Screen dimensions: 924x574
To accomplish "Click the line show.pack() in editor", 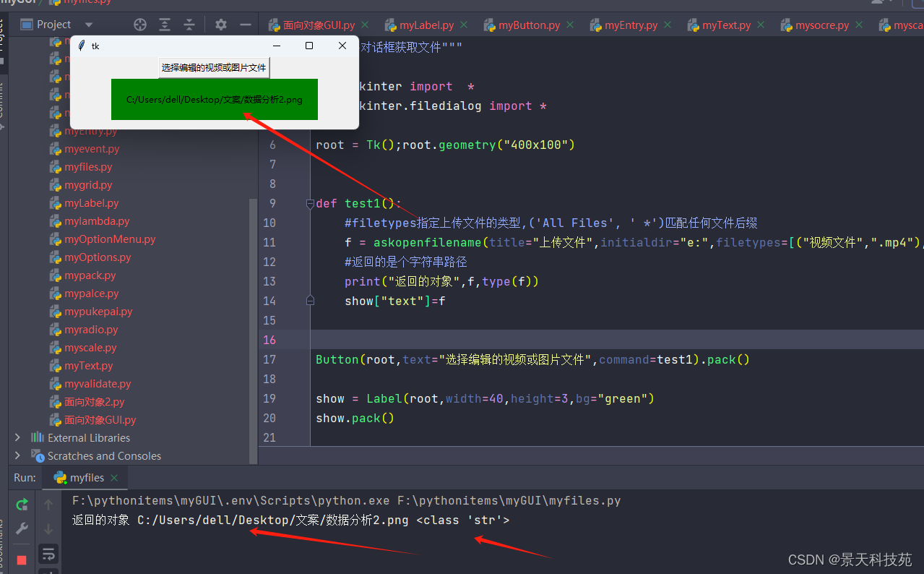I will 355,418.
